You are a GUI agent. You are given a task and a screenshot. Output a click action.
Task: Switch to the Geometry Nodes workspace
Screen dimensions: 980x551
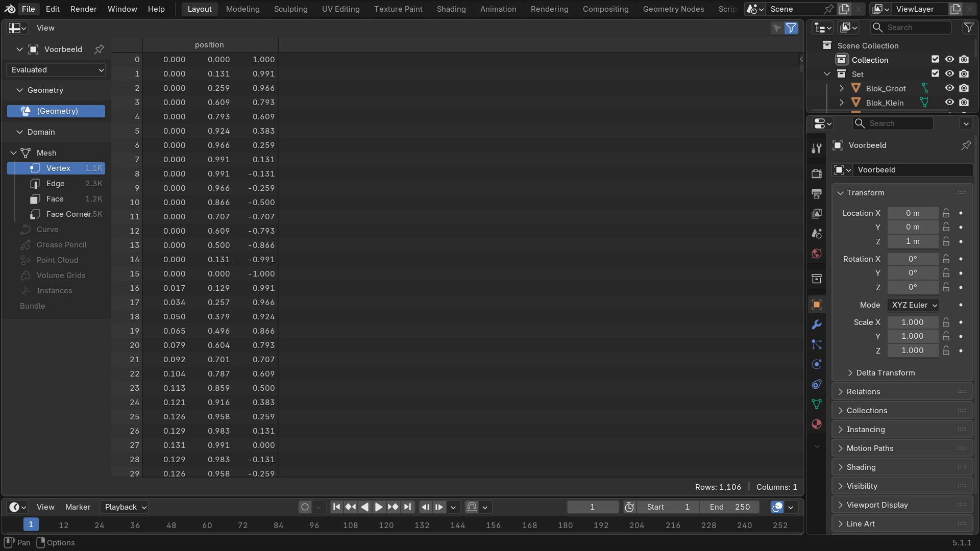pos(673,9)
